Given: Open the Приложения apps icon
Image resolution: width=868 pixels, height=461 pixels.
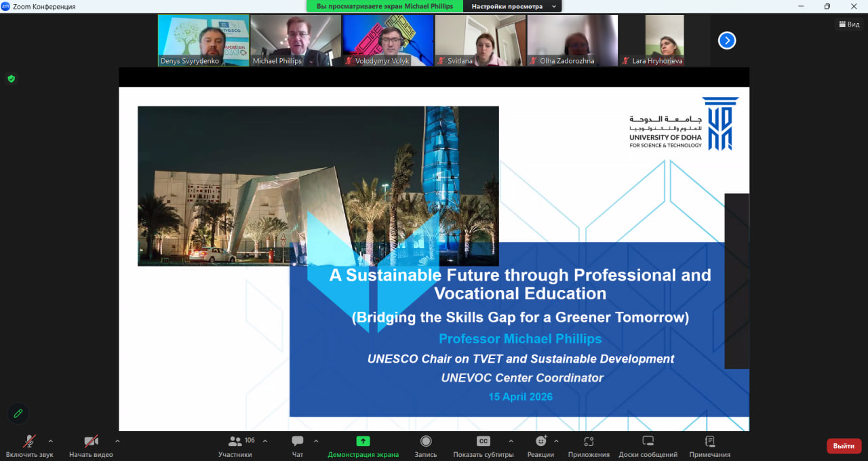Looking at the screenshot, I should coord(589,441).
